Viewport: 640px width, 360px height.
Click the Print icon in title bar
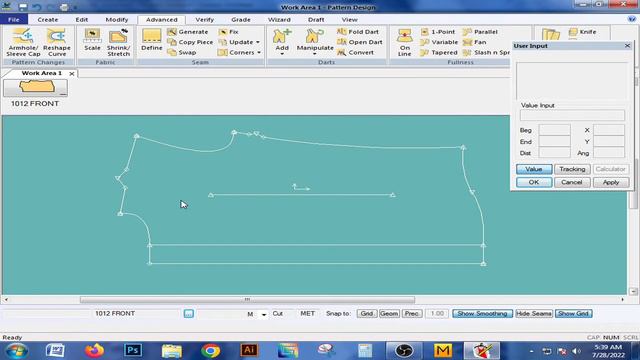(x=64, y=7)
